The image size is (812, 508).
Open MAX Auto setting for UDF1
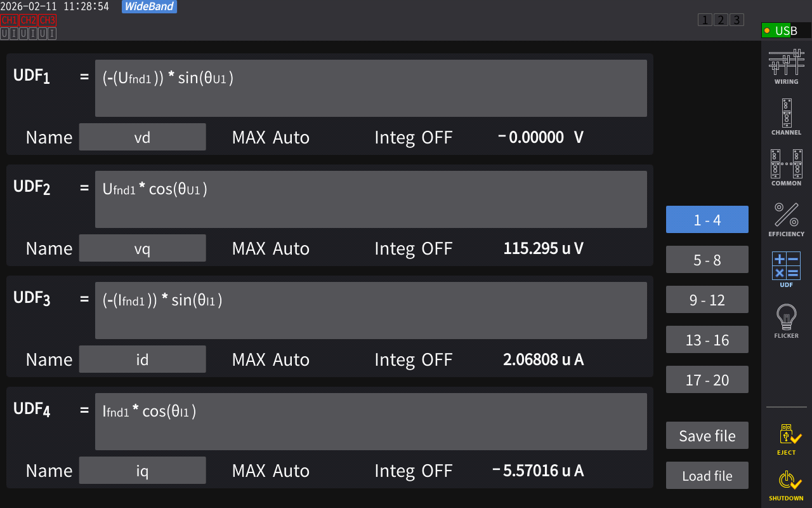[271, 137]
